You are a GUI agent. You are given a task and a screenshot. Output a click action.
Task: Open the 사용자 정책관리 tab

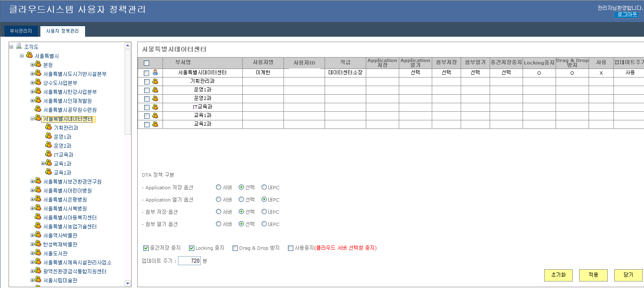(x=62, y=31)
